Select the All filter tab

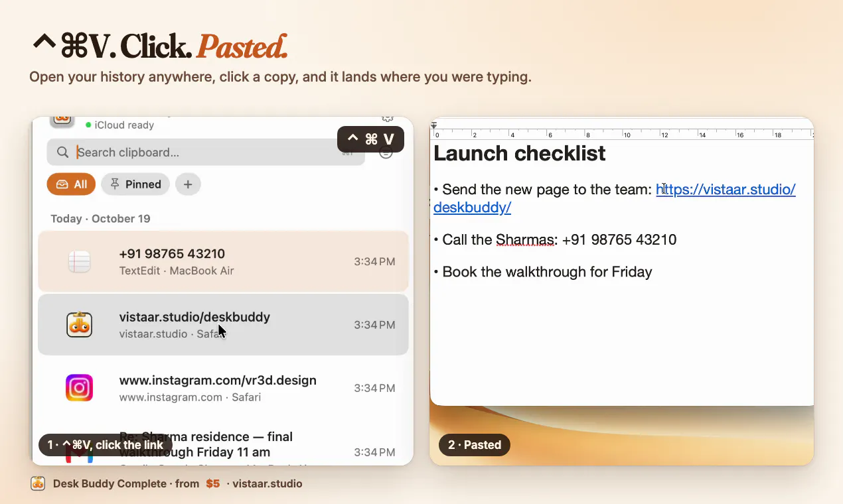pos(71,184)
